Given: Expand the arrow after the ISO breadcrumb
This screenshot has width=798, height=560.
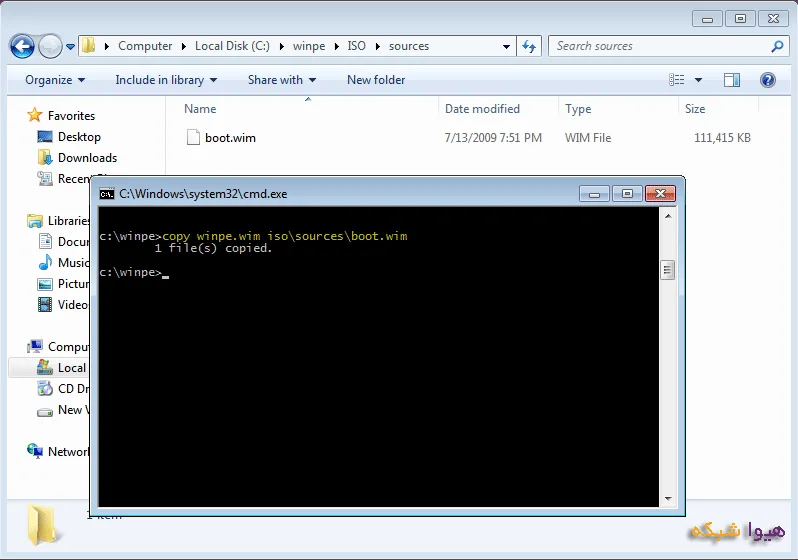Looking at the screenshot, I should pos(378,46).
